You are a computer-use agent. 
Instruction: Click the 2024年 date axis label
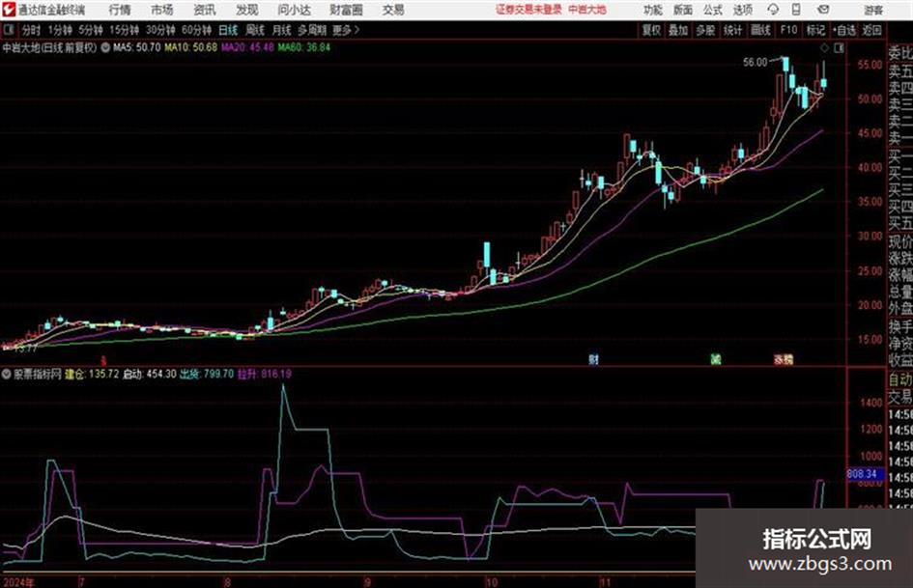(x=18, y=582)
